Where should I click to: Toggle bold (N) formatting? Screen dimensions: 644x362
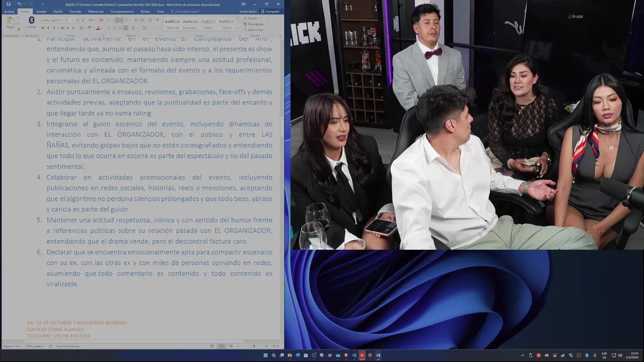(43, 28)
